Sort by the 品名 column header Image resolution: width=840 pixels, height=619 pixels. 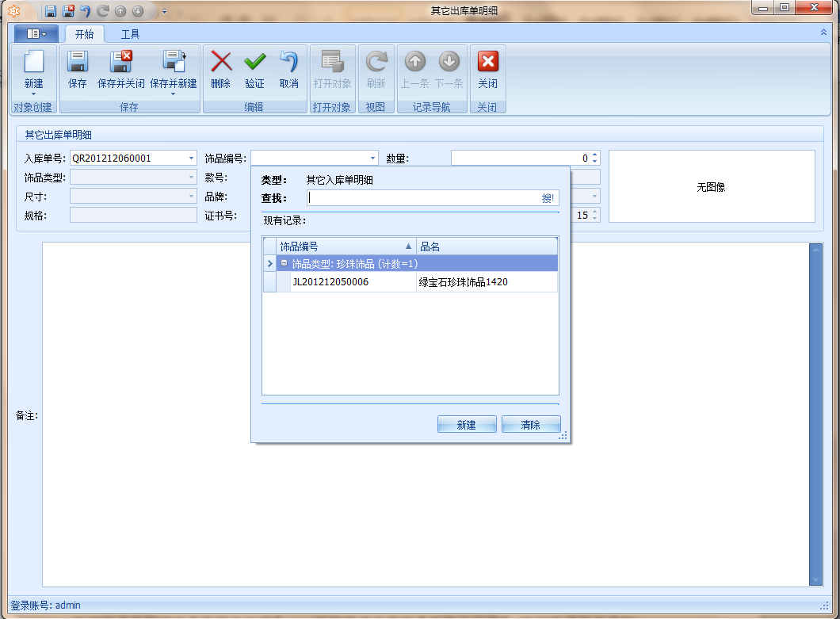[x=487, y=246]
